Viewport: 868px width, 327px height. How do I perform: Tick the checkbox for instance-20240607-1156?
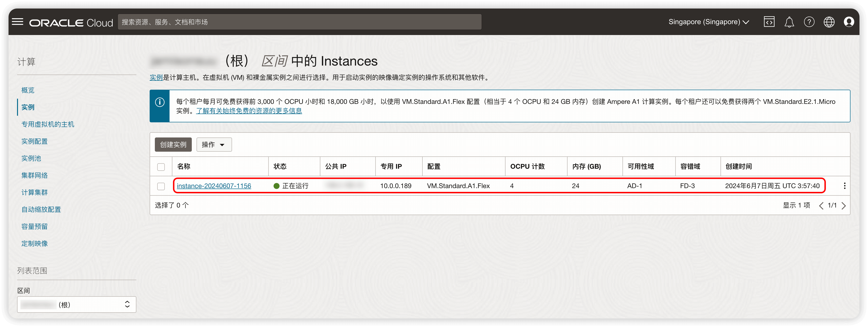pos(161,186)
